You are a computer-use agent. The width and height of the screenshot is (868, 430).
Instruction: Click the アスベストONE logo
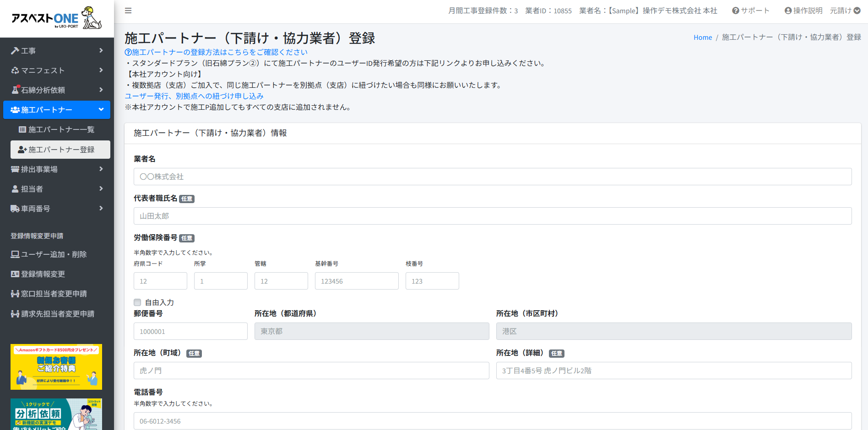pyautogui.click(x=56, y=18)
